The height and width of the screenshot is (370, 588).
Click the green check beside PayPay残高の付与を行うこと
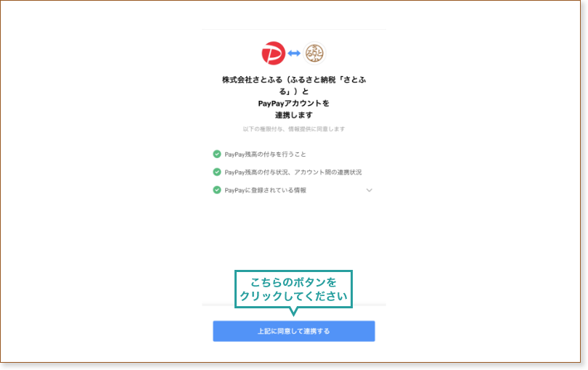[217, 154]
